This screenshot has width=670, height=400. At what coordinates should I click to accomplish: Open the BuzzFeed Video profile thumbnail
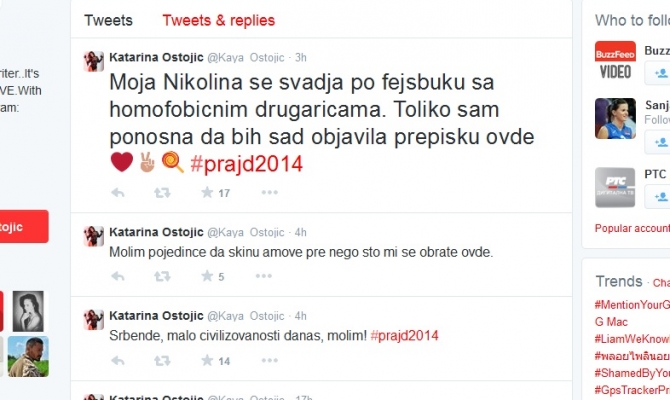[x=615, y=62]
